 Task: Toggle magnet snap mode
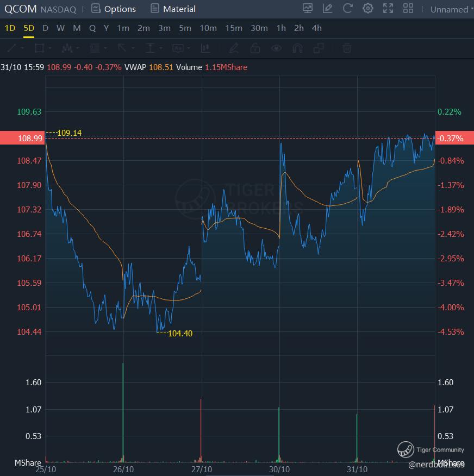(x=297, y=48)
